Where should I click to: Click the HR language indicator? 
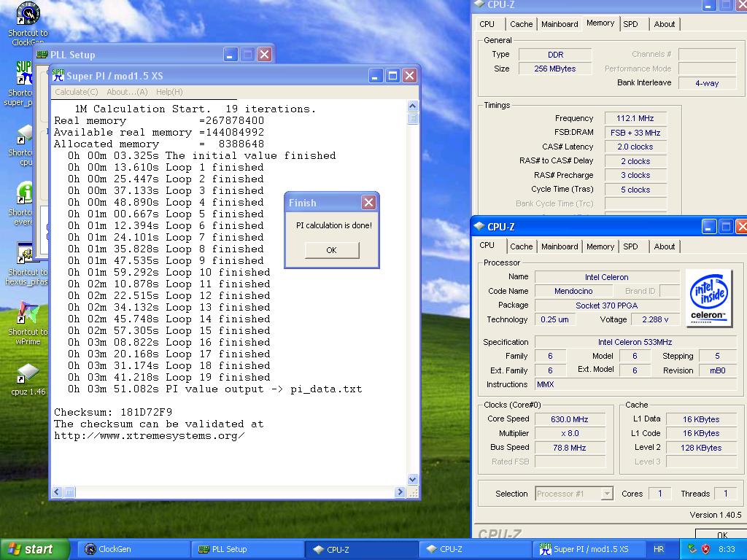pos(659,549)
